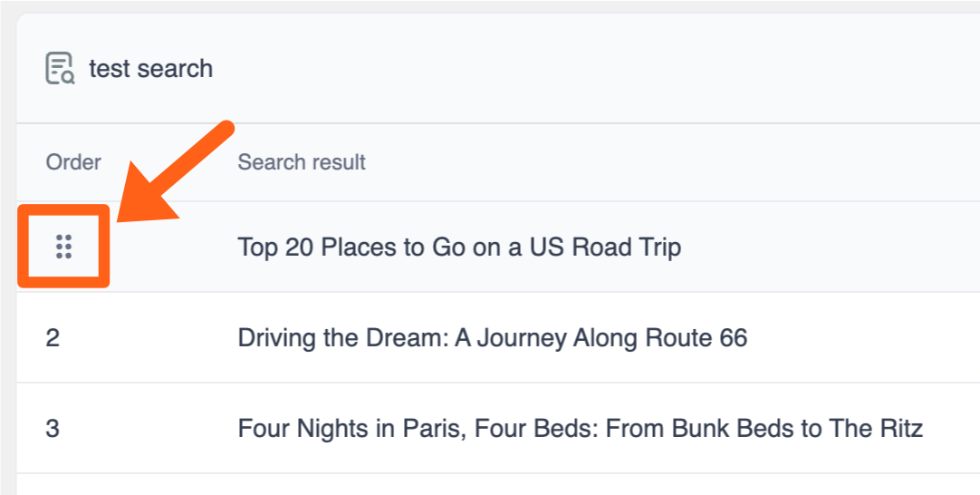Click the search document icon beside test search
Screen dimensions: 980x495
(x=60, y=69)
